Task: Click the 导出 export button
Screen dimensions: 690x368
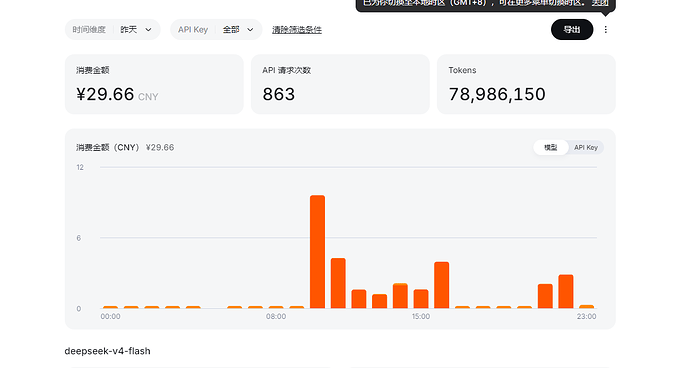Action: point(572,29)
